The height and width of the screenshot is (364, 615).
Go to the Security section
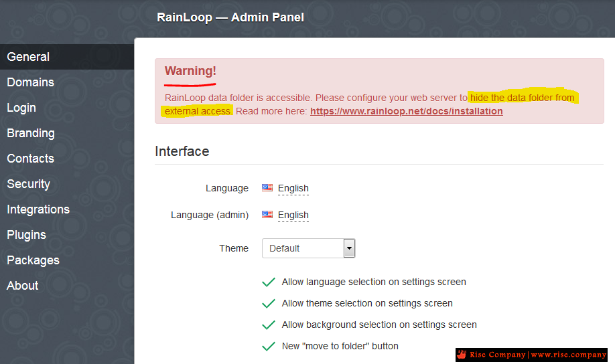tap(67, 184)
